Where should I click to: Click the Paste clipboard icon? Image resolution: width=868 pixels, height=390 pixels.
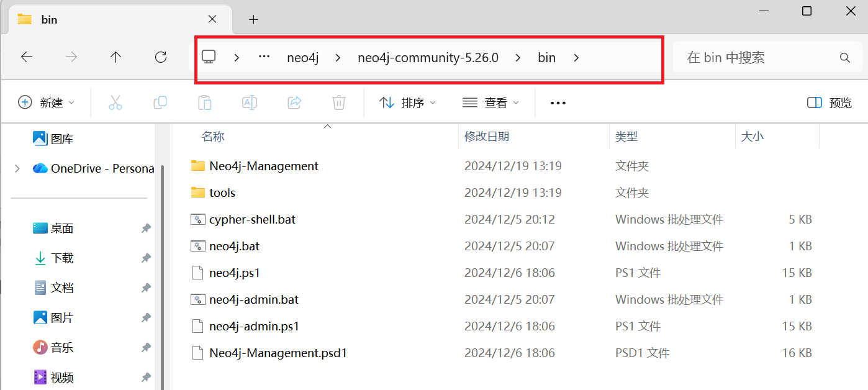click(x=205, y=102)
